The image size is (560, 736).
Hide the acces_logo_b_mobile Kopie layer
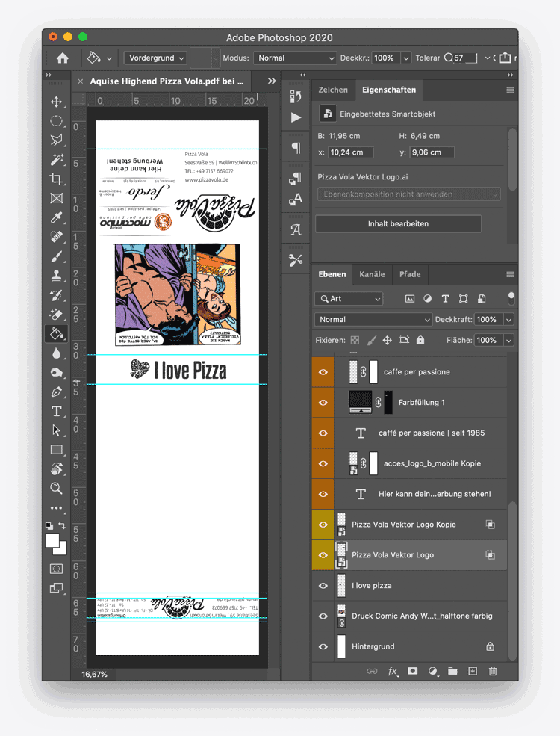tap(323, 463)
